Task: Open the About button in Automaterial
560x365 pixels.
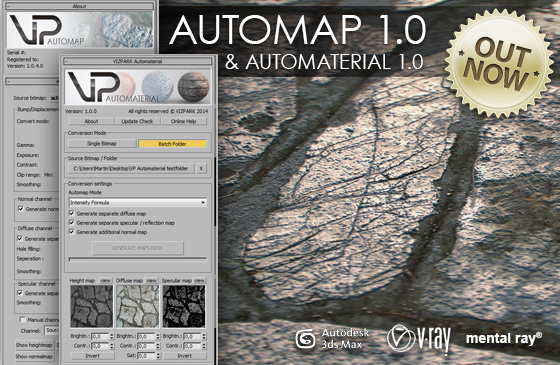Action: (x=91, y=121)
